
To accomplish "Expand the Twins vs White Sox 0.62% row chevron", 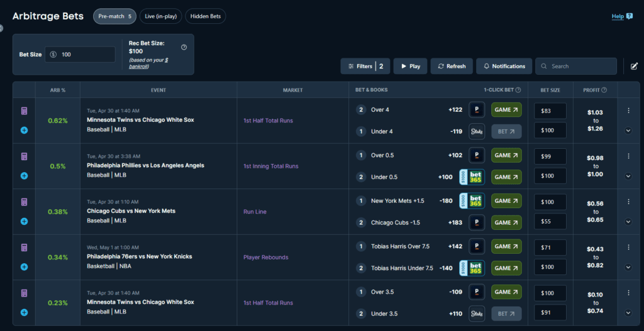I will coord(628,131).
